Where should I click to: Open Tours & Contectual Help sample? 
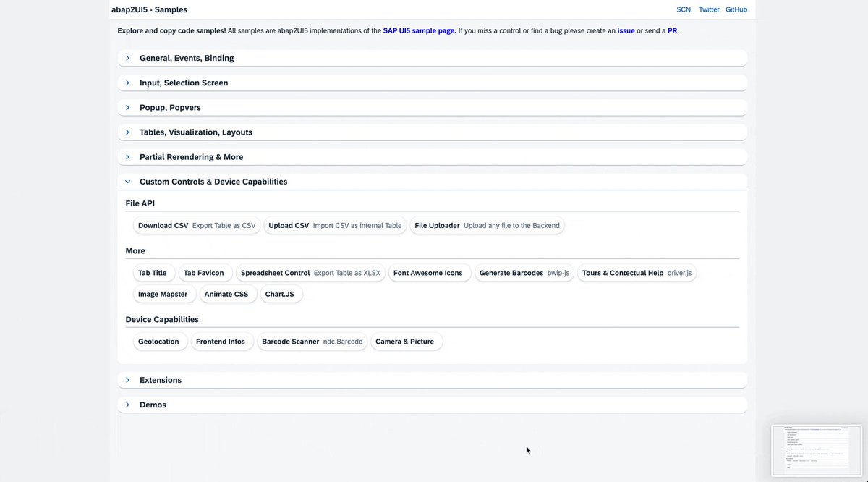637,273
